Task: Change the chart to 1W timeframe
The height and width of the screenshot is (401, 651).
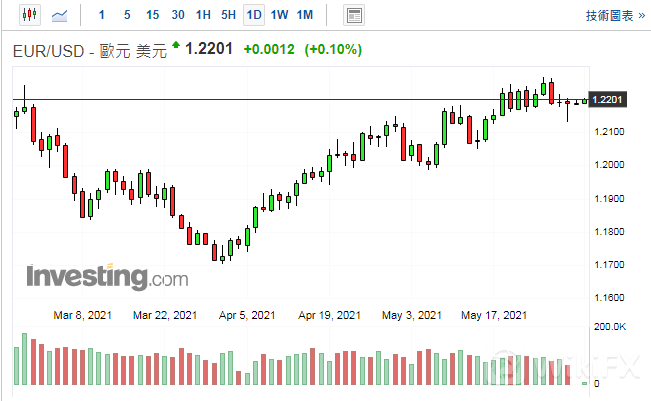Action: [280, 15]
